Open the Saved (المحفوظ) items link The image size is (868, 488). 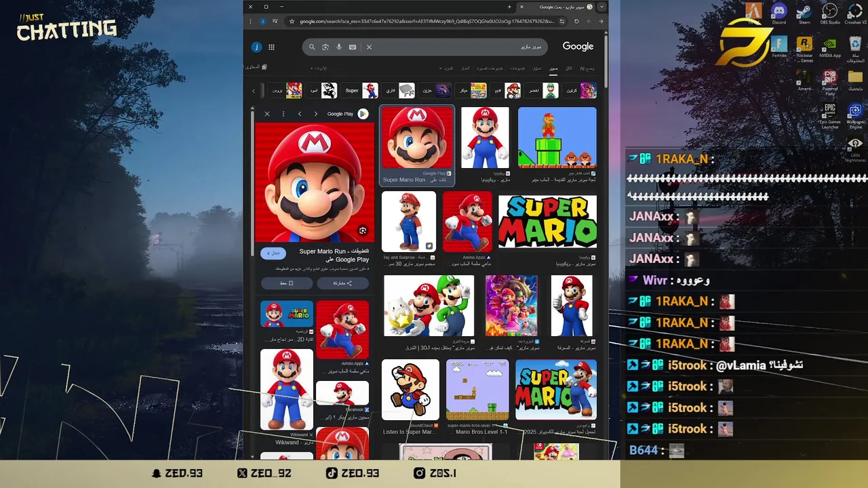(x=256, y=67)
